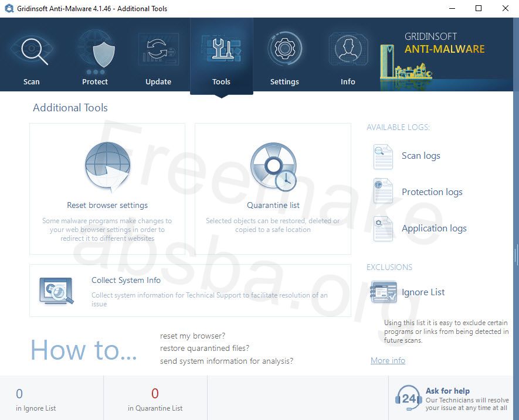Maximize the Gridinsoft Anti-Malware window
Image resolution: width=519 pixels, height=420 pixels.
click(479, 8)
